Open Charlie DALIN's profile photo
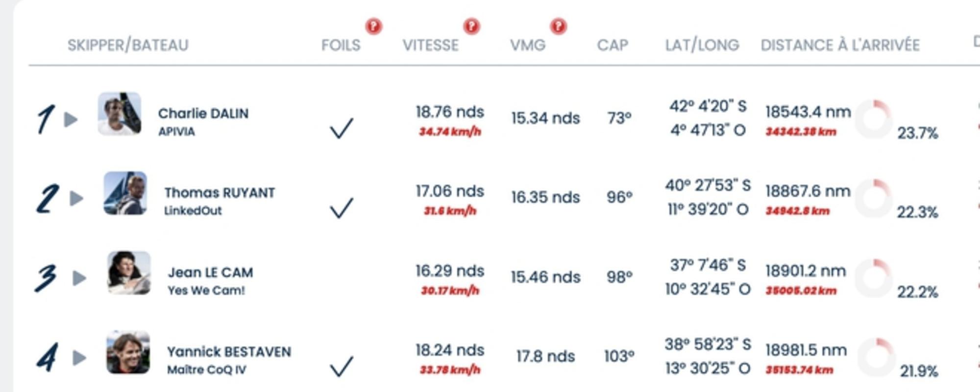Screen dimensions: 980x392 click(x=120, y=114)
